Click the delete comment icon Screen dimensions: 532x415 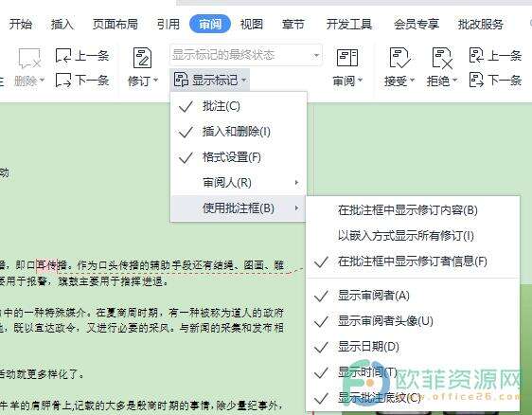[x=29, y=58]
